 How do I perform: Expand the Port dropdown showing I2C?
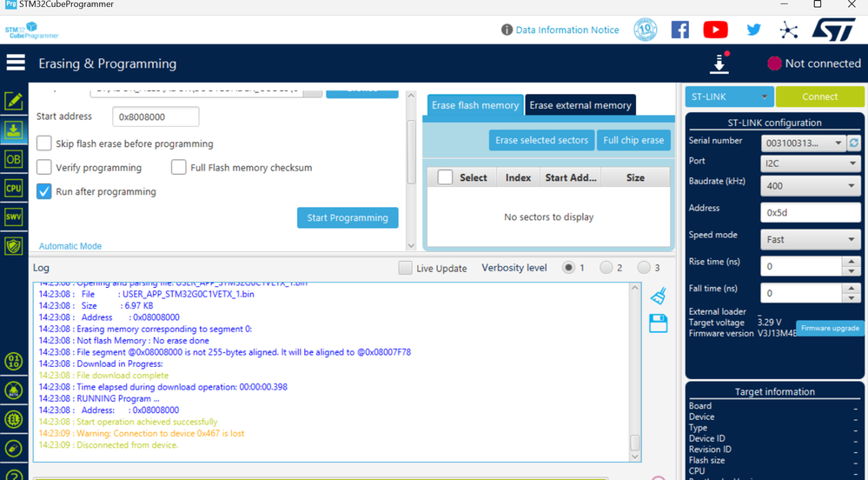coord(811,163)
